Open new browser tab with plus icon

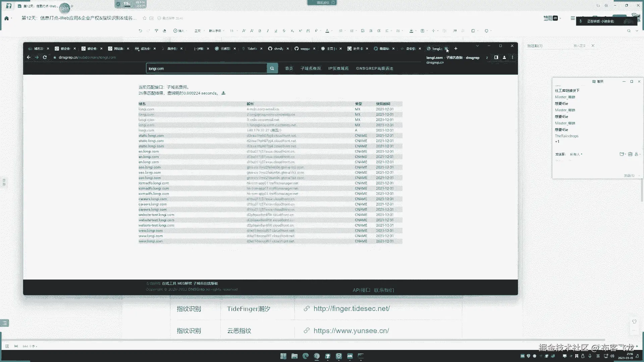coord(456,49)
